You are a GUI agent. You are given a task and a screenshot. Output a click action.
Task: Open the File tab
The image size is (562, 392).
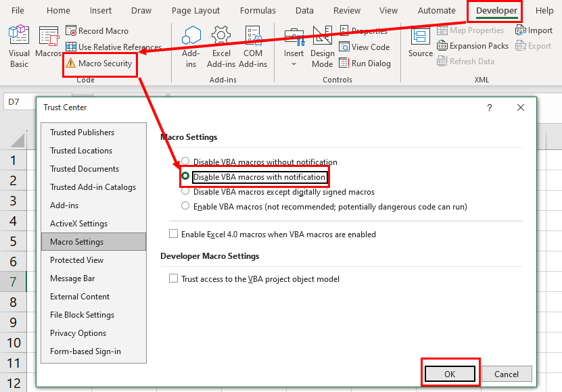coord(18,10)
